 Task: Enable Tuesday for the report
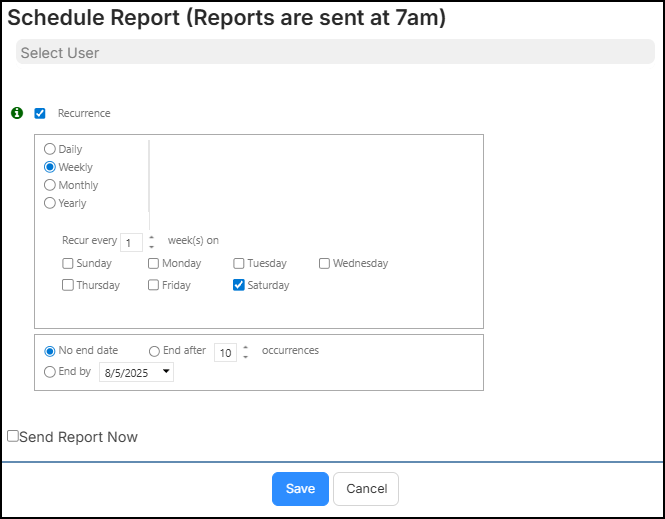click(x=239, y=263)
